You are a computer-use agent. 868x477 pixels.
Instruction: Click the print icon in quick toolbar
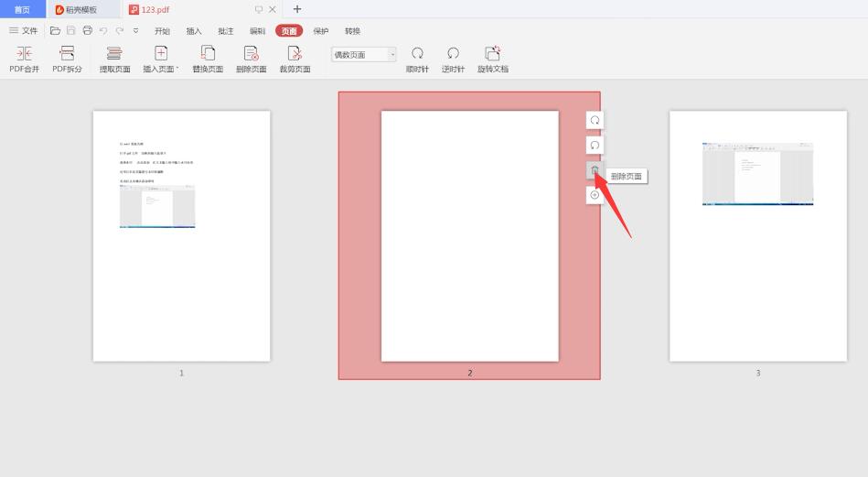[88, 31]
